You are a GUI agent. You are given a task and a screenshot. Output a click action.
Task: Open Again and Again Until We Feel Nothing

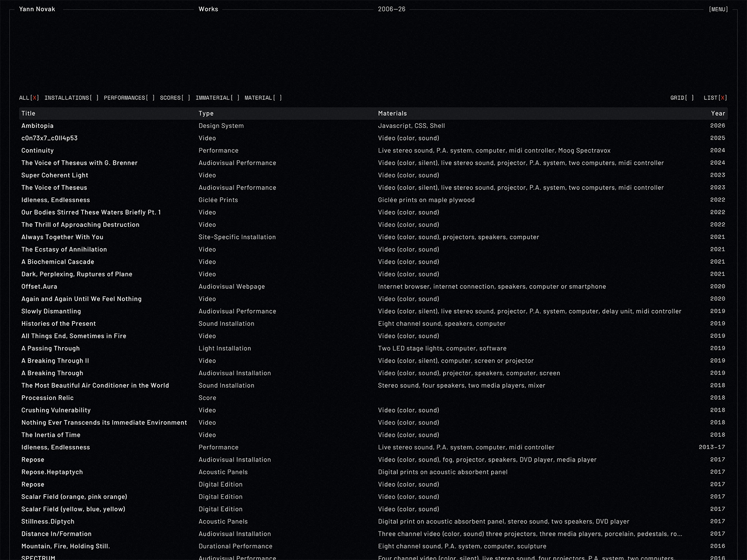(81, 299)
